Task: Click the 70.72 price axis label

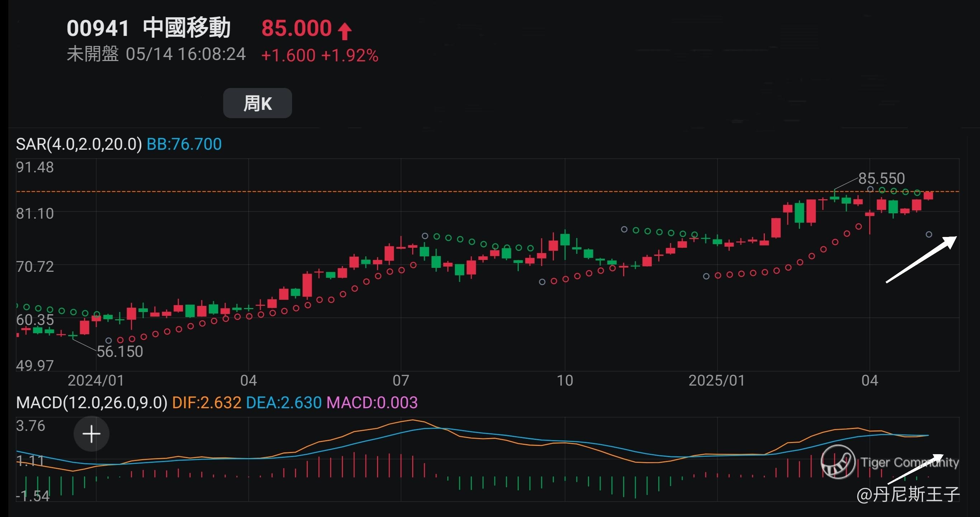Action: click(x=35, y=267)
